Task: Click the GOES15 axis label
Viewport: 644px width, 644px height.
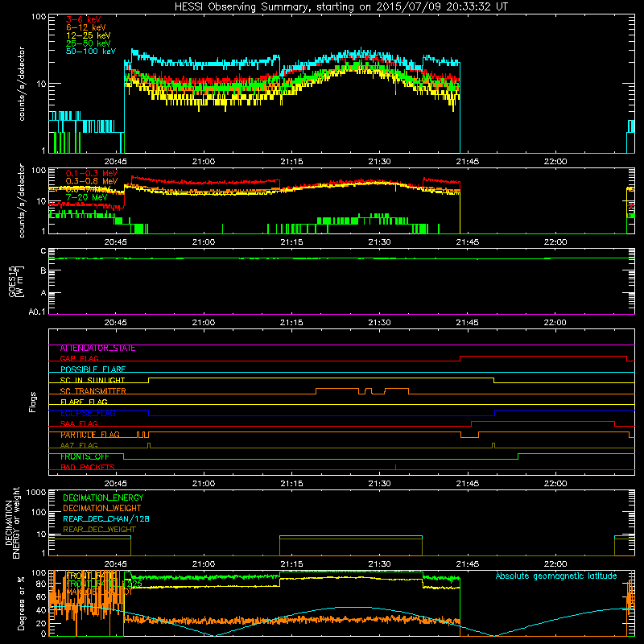Action: pyautogui.click(x=12, y=281)
